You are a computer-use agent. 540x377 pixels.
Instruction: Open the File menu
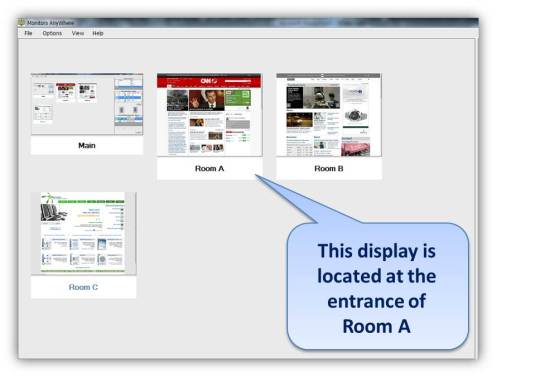(28, 33)
